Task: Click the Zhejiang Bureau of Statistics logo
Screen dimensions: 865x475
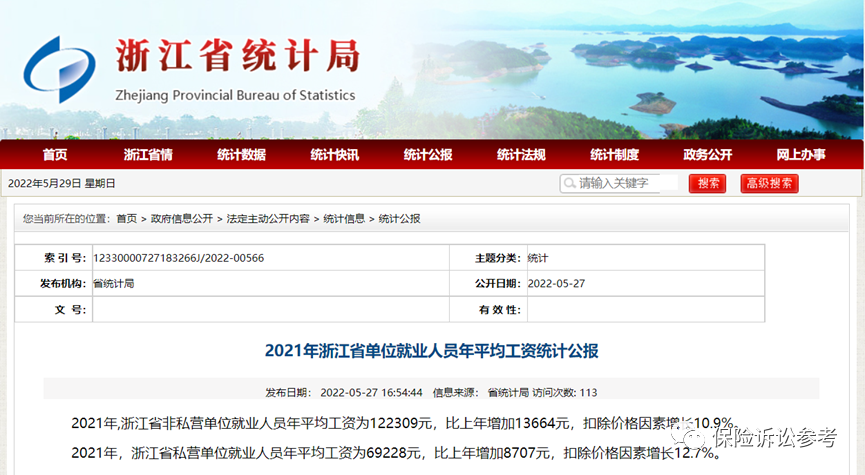Action: click(59, 69)
